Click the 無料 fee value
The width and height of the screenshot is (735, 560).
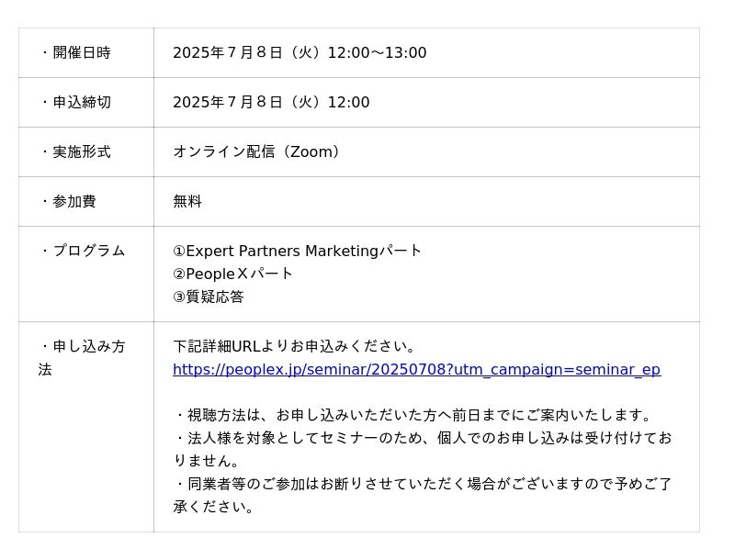coord(187,202)
